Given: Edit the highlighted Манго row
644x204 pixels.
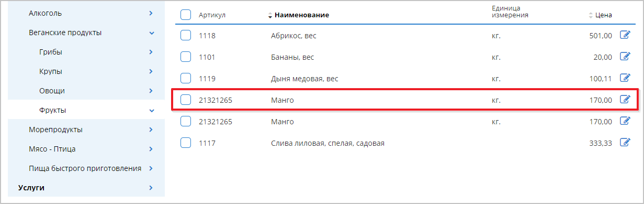Looking at the screenshot, I should [x=625, y=100].
